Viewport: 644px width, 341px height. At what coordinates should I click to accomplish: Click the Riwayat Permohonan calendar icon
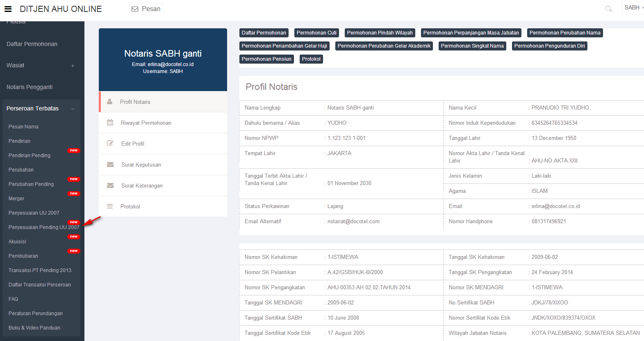110,122
